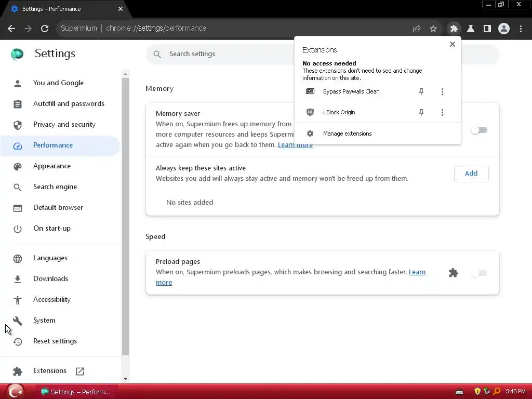Screen dimensions: 532x399
Task: Click the magnifier tray icon
Action: [x=497, y=392]
